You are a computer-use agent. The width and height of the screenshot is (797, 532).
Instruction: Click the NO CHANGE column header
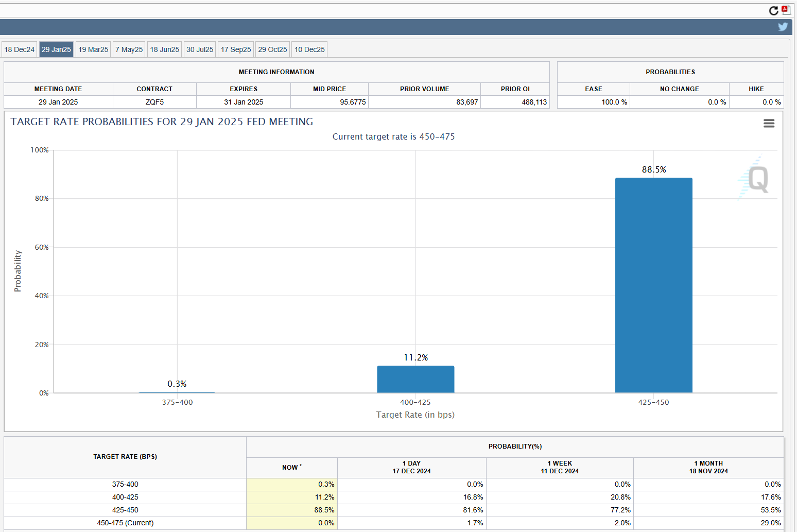click(x=680, y=89)
